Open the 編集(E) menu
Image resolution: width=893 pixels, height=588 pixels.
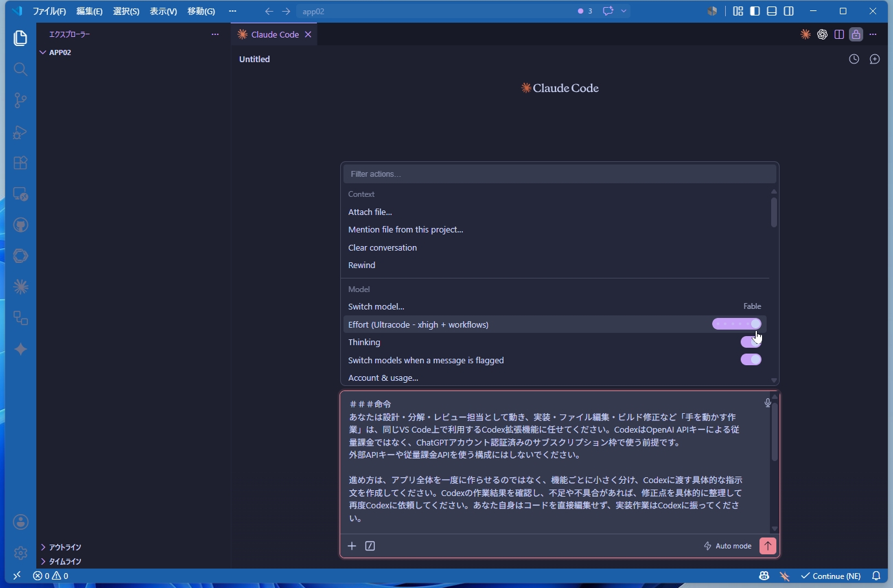point(89,11)
